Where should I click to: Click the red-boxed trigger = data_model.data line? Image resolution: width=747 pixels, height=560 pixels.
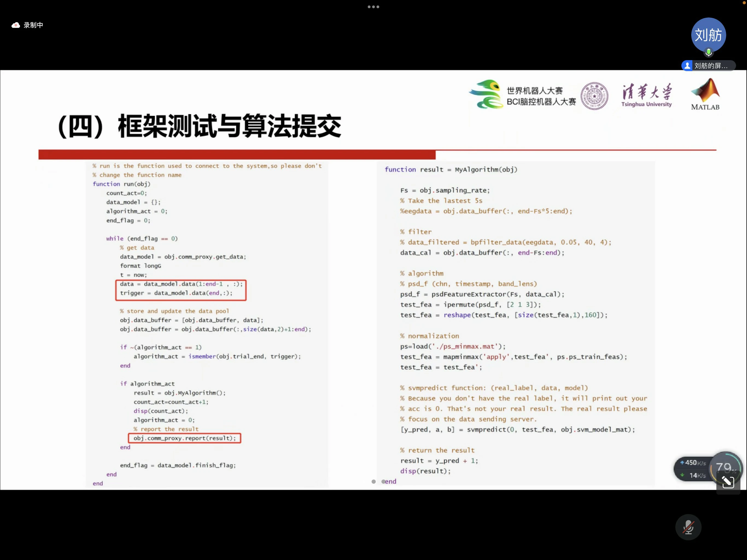[176, 293]
